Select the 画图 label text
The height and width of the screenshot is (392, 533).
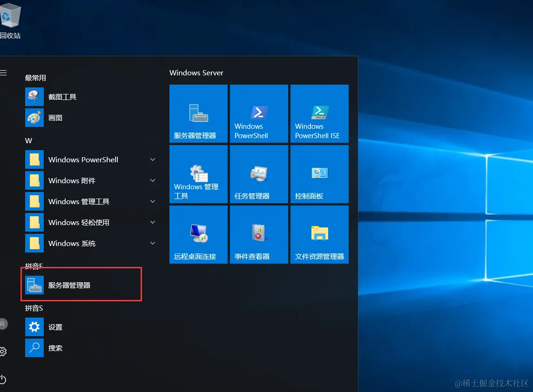[x=55, y=118]
